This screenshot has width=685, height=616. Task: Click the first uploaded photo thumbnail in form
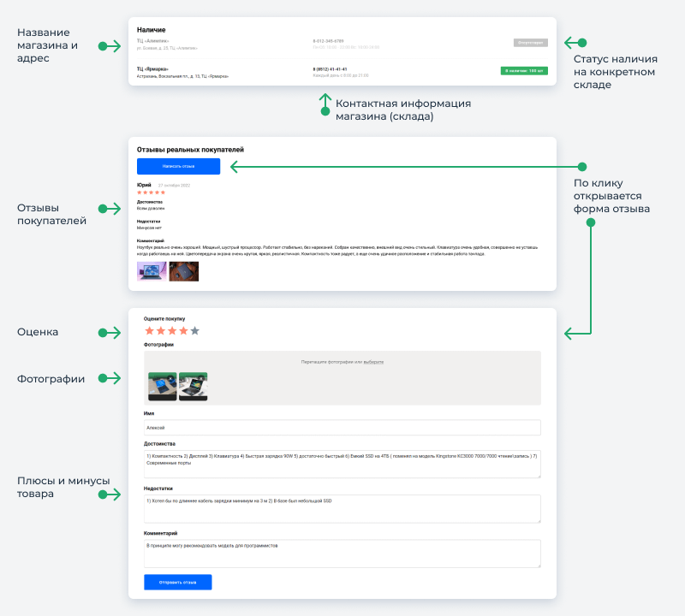162,387
